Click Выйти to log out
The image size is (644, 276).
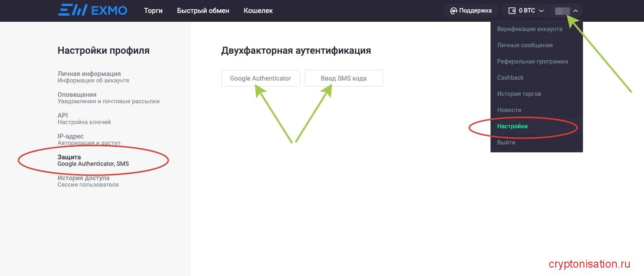(506, 142)
